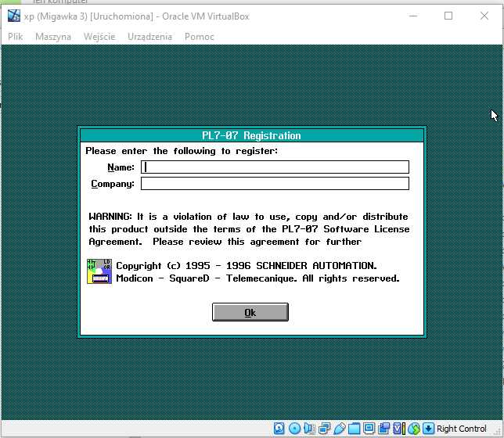Open the USB devices status icon
Viewport: 504px width, 438px height.
339,428
